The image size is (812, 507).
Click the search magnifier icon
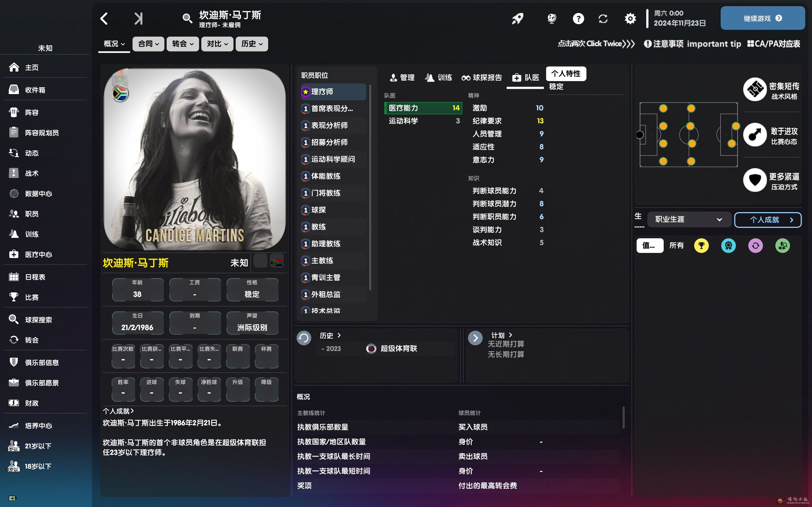point(187,18)
